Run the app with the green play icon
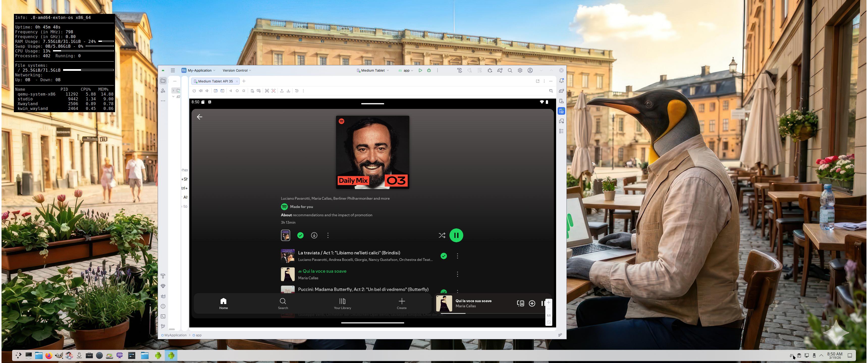The image size is (868, 363). (x=420, y=70)
